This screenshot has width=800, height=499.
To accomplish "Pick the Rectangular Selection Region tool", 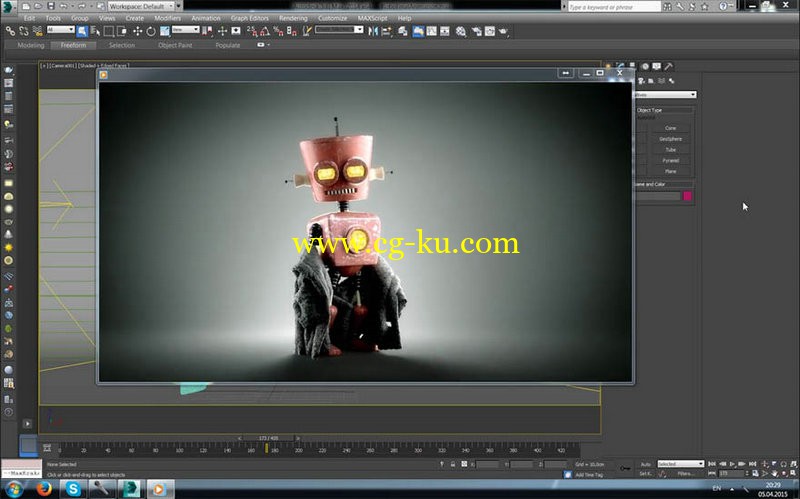I will click(109, 31).
